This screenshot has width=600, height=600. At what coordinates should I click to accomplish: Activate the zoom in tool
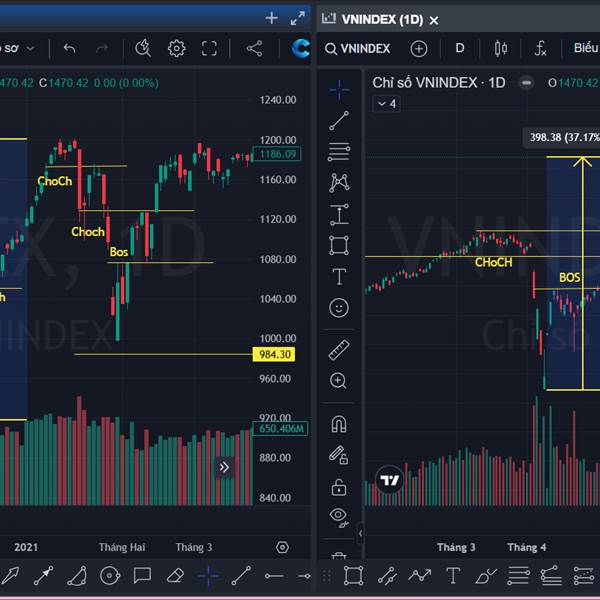click(x=338, y=381)
